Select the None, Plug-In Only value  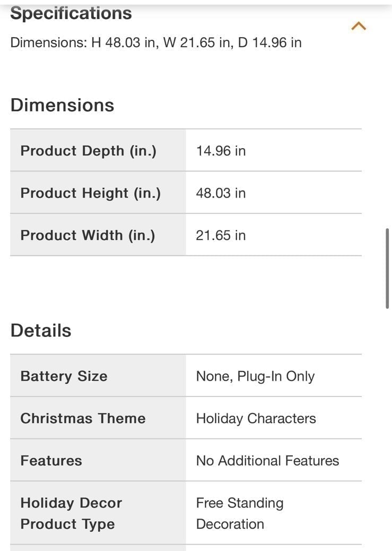coord(255,376)
